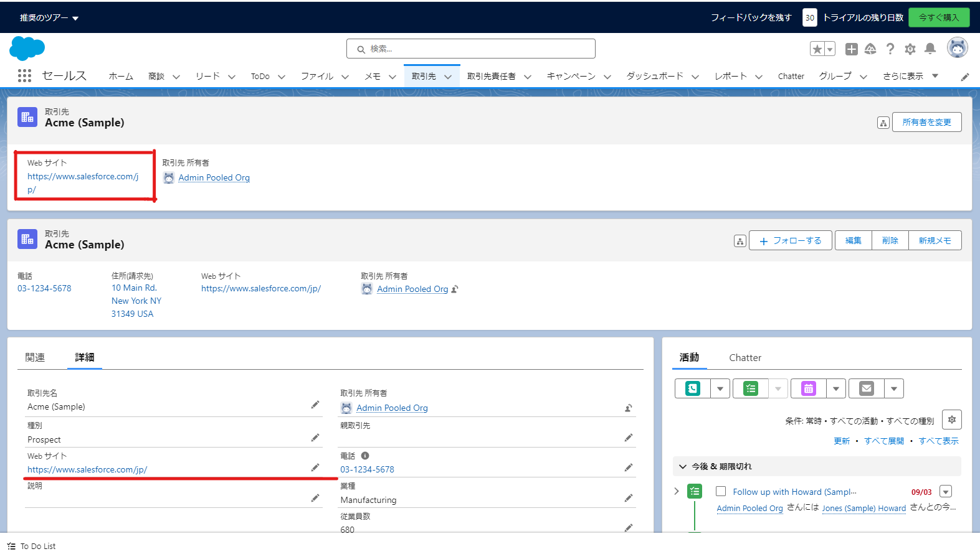Viewport: 980px width, 554px height.
Task: Click the 検索 search input field
Action: pyautogui.click(x=471, y=49)
